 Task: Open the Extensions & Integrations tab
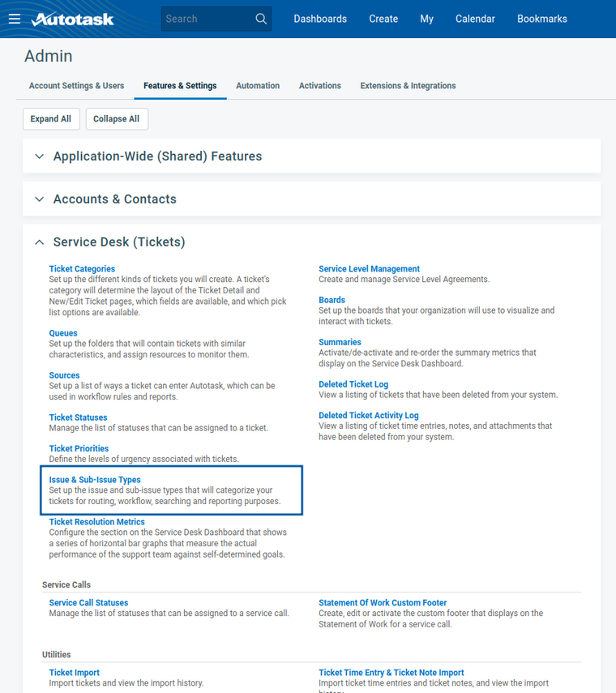[408, 86]
